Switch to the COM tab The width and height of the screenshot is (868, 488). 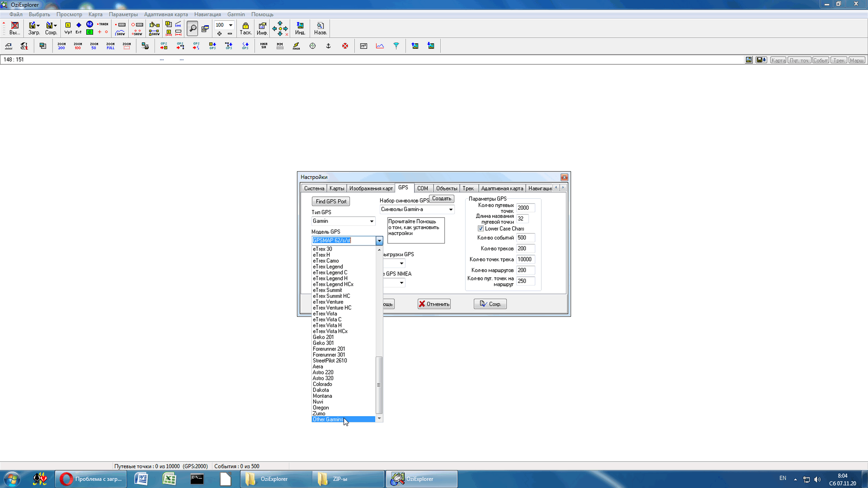[423, 188]
